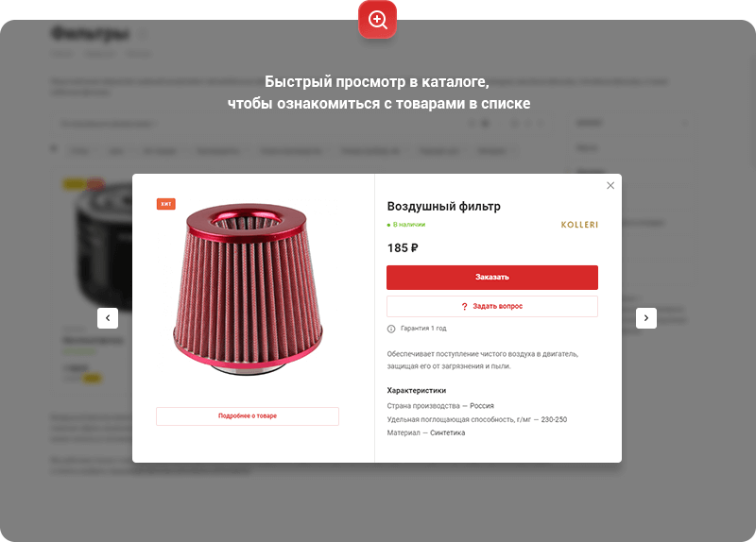Click the ХИТ badge on product image
Image resolution: width=756 pixels, height=542 pixels.
coord(166,204)
